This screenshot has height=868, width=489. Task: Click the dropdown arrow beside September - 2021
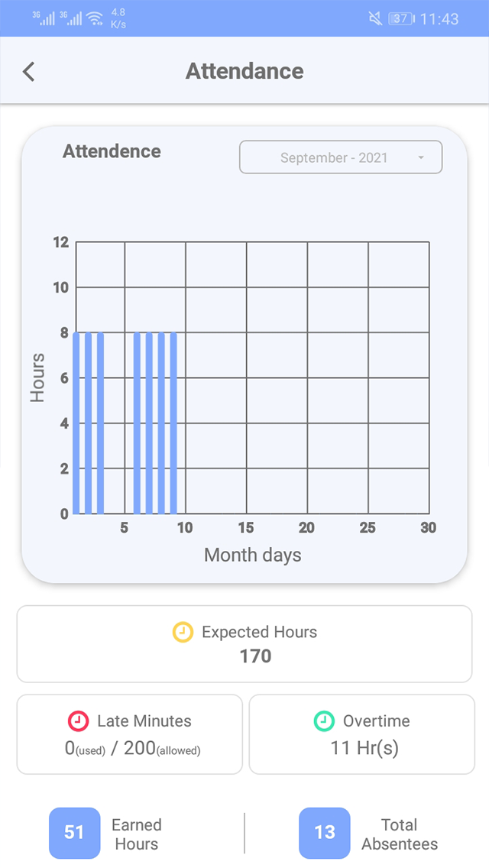(x=421, y=158)
